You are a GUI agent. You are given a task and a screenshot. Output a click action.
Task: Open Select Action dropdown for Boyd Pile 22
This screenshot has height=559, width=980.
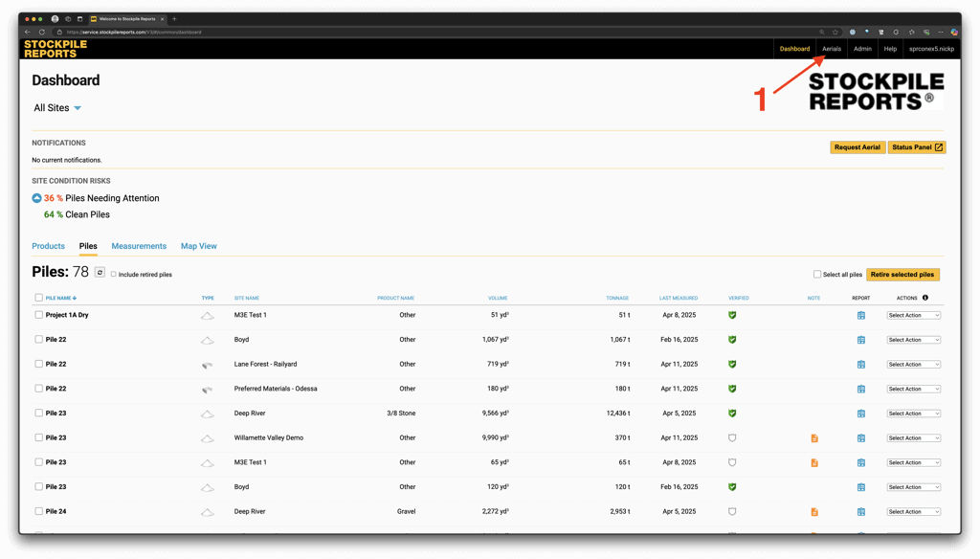click(913, 340)
